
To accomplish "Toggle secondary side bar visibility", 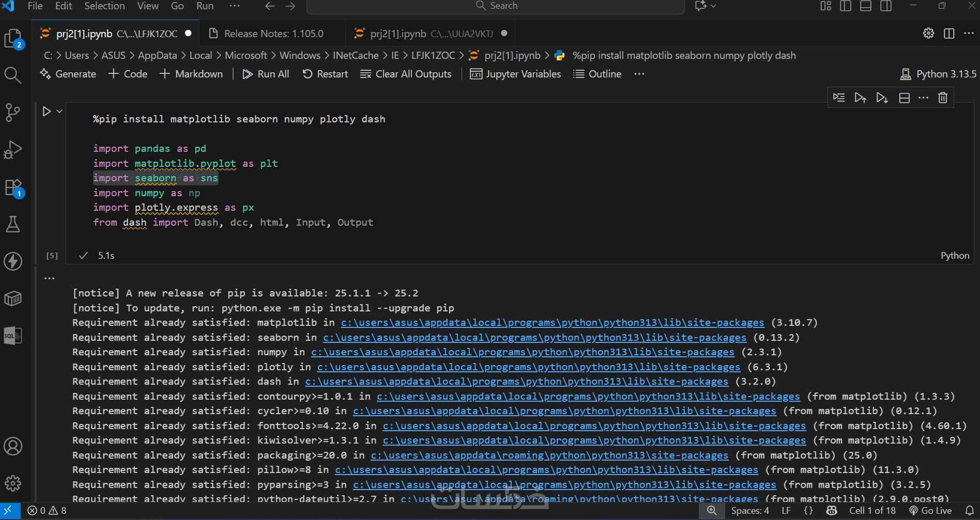I will pyautogui.click(x=886, y=6).
